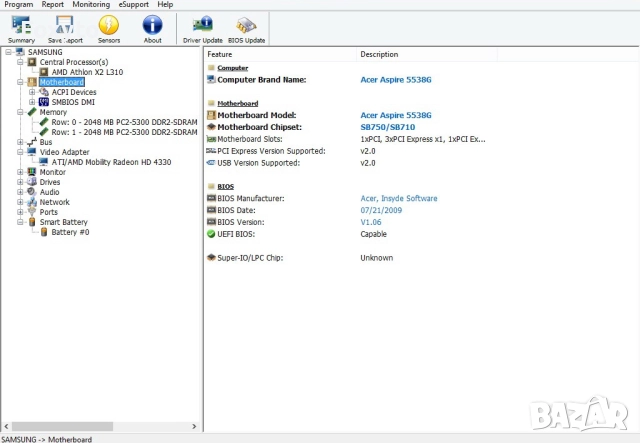
Task: Expand the Network tree node
Action: tap(20, 202)
